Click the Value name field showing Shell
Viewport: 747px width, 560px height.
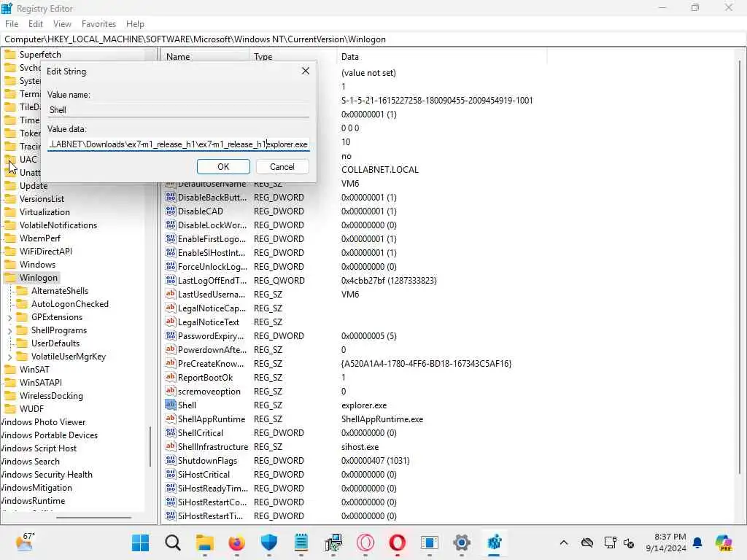click(x=179, y=109)
